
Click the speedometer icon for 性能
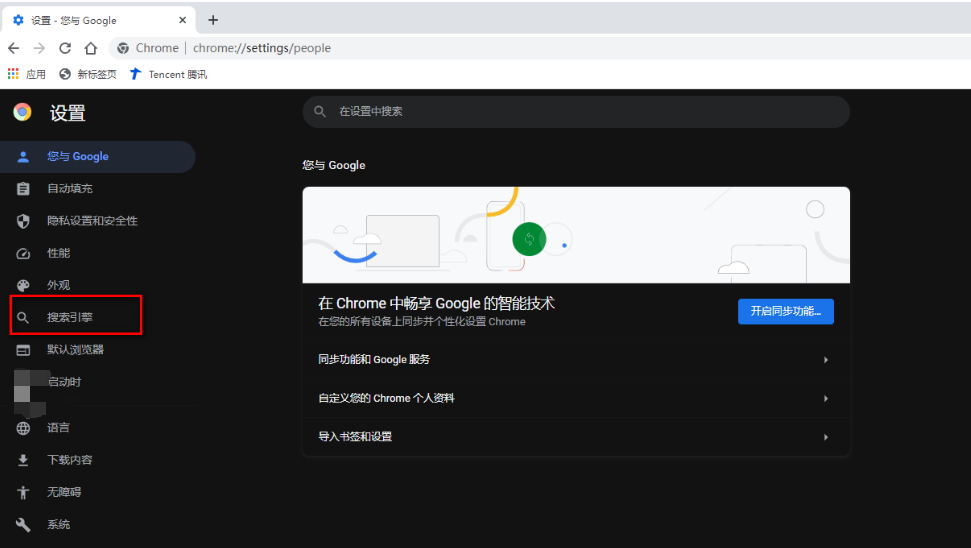pyautogui.click(x=23, y=254)
